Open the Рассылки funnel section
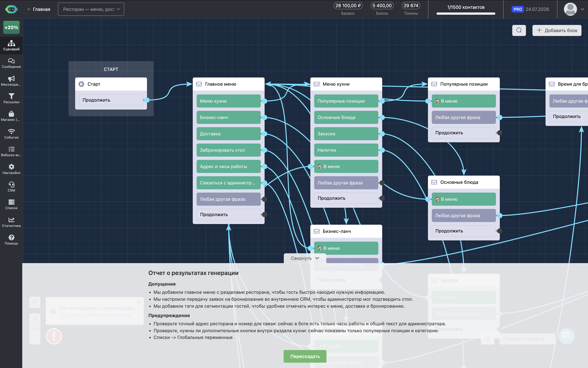The width and height of the screenshot is (588, 368). tap(11, 99)
